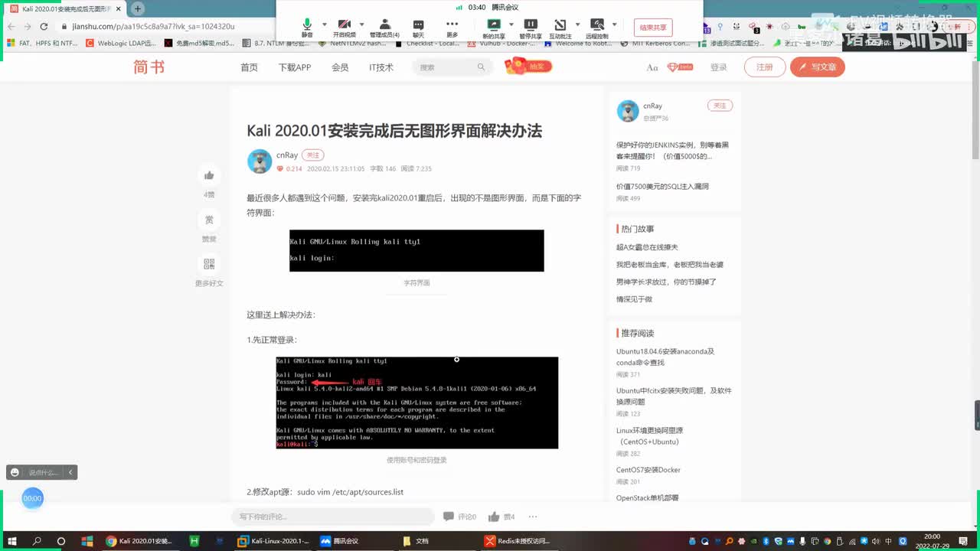Click the comments icon in bottom bar

(449, 517)
